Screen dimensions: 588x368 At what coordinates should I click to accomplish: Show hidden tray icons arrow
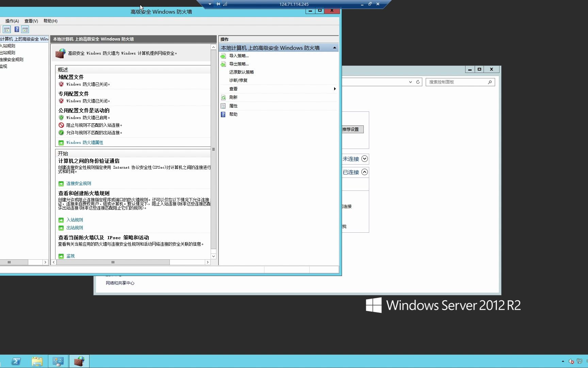[x=563, y=362]
